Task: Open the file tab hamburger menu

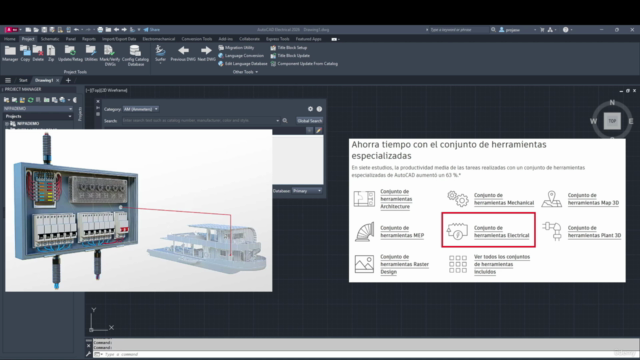Action: pyautogui.click(x=8, y=80)
